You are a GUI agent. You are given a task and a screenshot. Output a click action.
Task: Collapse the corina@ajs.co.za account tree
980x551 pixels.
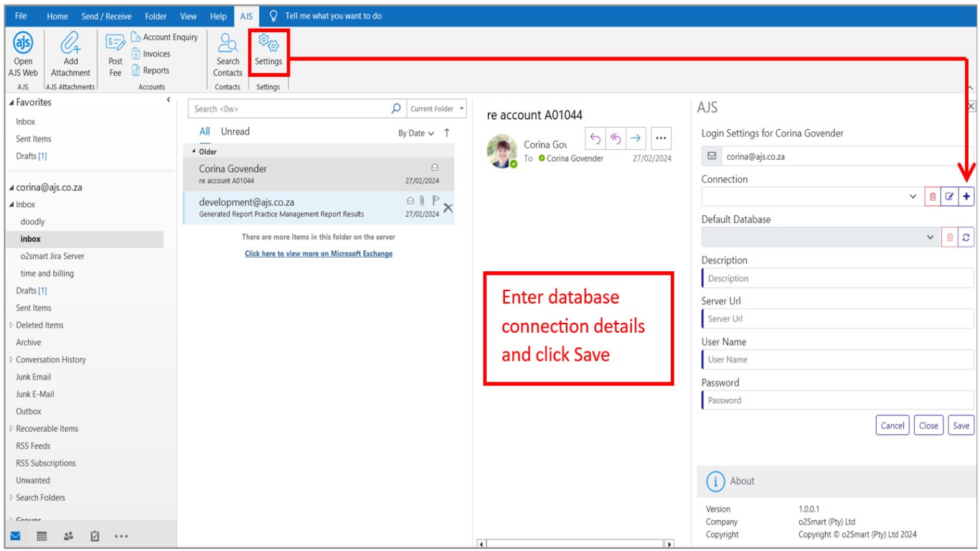pyautogui.click(x=11, y=188)
